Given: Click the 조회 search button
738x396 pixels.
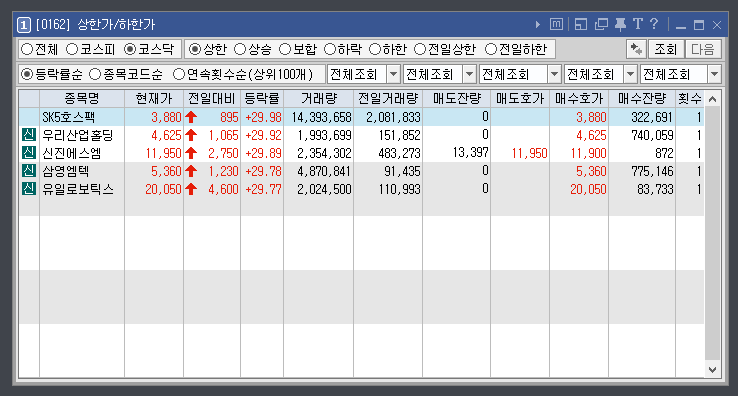Looking at the screenshot, I should pos(666,49).
